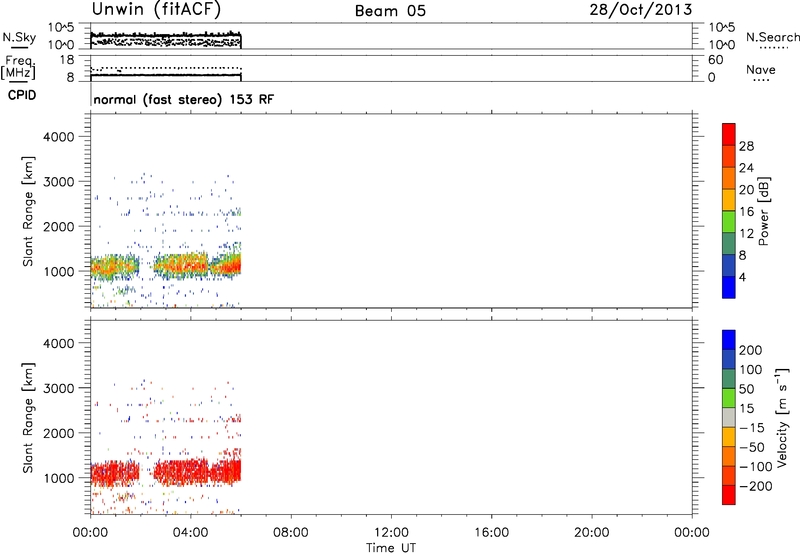The image size is (800, 554).
Task: Click the right-side '10^5' N.Search axis value
Action: pyautogui.click(x=722, y=28)
